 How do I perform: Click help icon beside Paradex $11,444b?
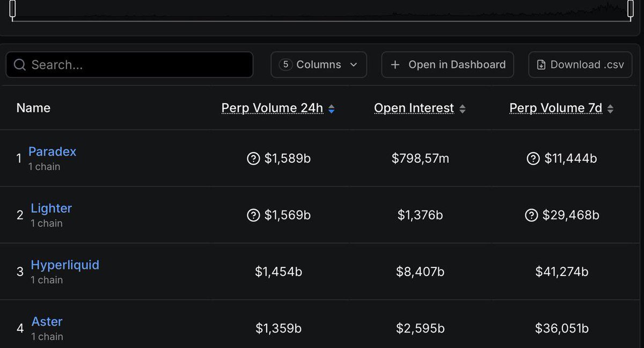pyautogui.click(x=533, y=158)
